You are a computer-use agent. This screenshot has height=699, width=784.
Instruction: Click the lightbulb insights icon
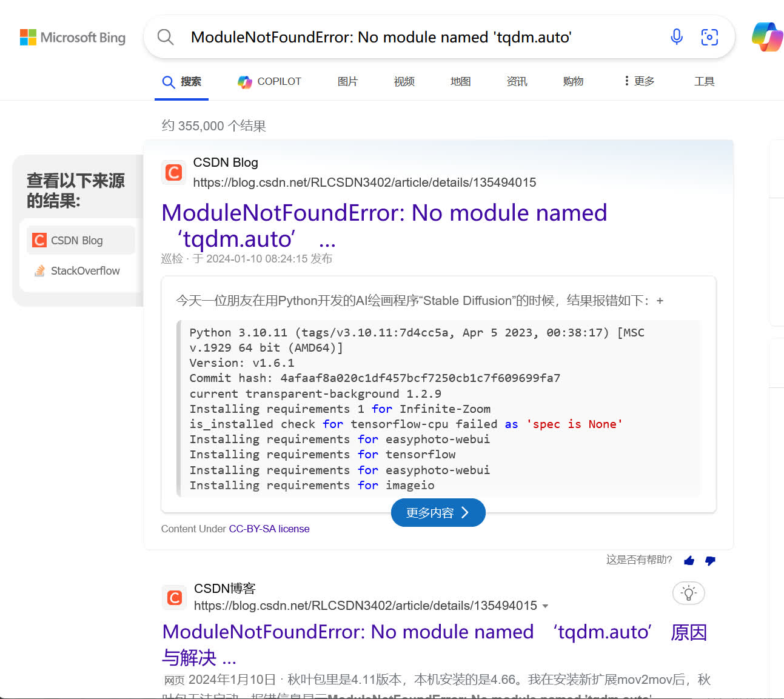point(688,593)
